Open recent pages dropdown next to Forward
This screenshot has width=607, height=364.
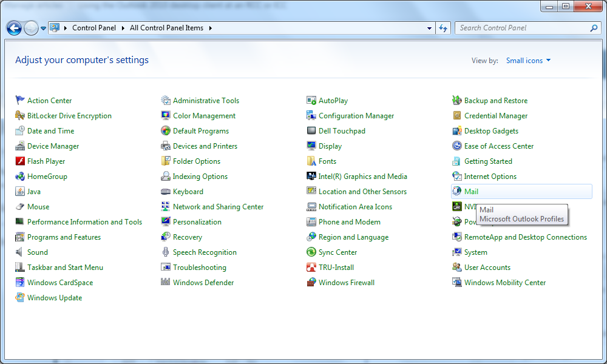43,29
